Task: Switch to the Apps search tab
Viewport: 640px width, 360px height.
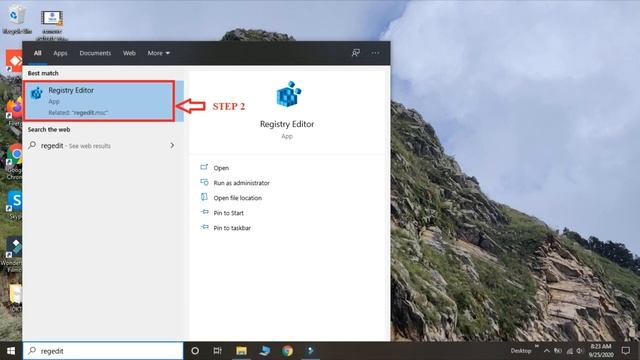Action: pyautogui.click(x=60, y=53)
